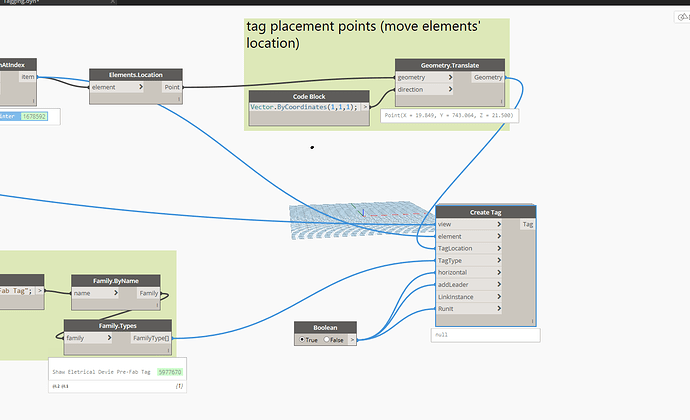
Task: Click the Vector code block output port arrow
Action: 365,107
